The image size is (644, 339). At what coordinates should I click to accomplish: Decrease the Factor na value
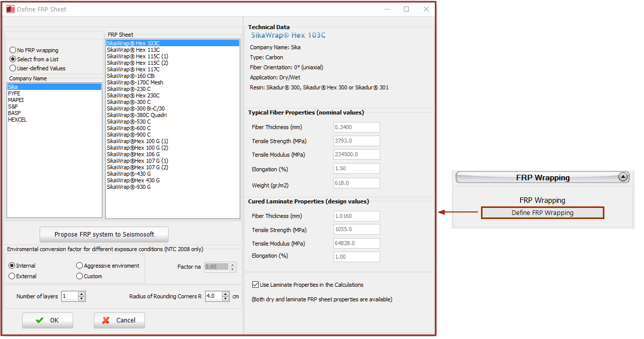(232, 269)
